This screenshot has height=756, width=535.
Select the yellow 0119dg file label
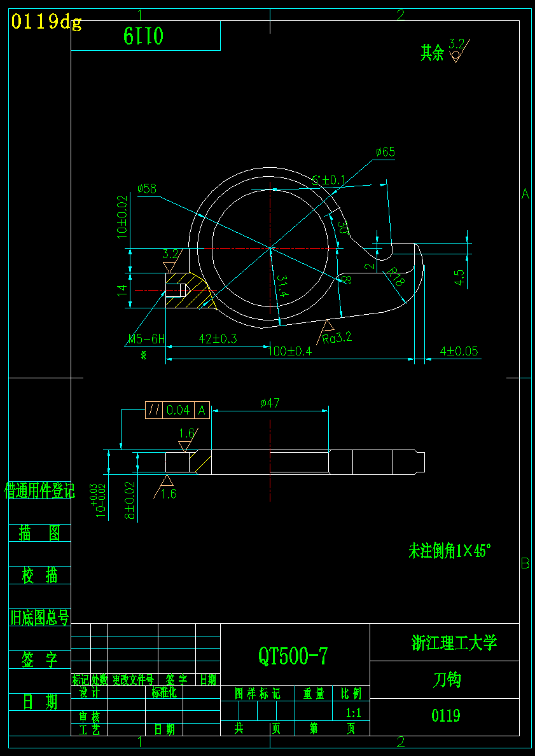(x=46, y=22)
